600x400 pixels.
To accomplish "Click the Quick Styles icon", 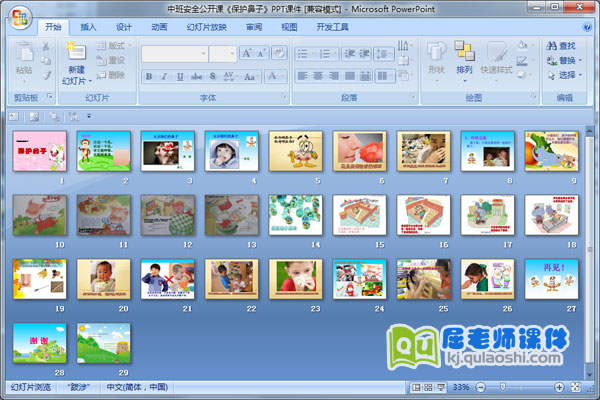I will (x=497, y=51).
